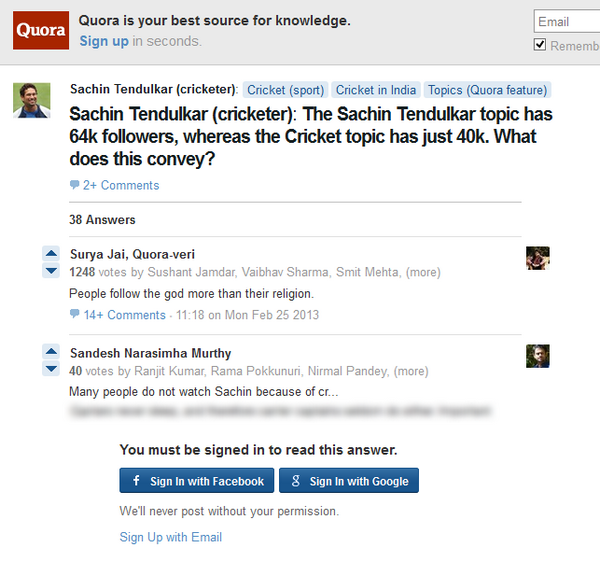600x562 pixels.
Task: Open Topics (Quora feature) tag
Action: pyautogui.click(x=488, y=90)
